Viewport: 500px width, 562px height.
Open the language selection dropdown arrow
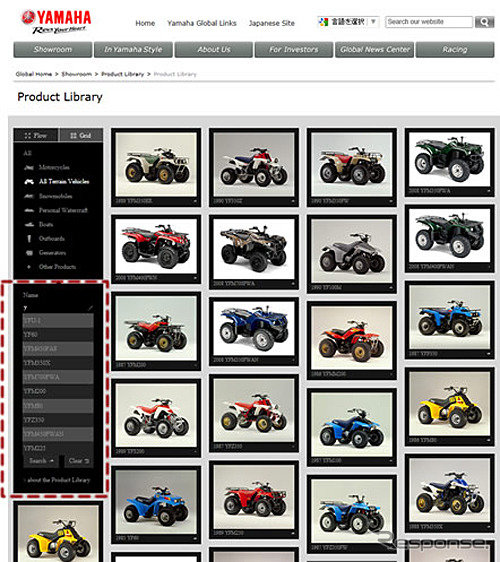click(373, 22)
